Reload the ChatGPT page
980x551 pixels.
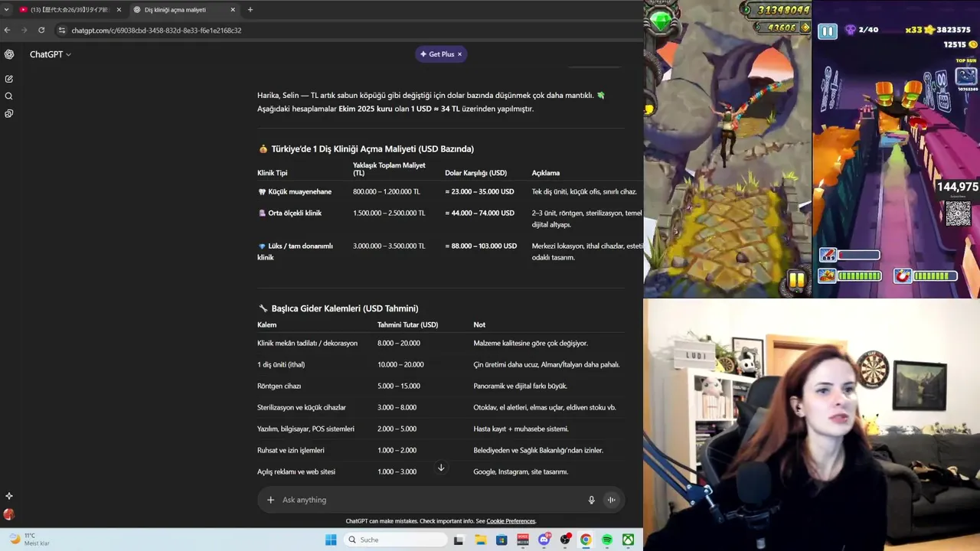[x=41, y=31]
